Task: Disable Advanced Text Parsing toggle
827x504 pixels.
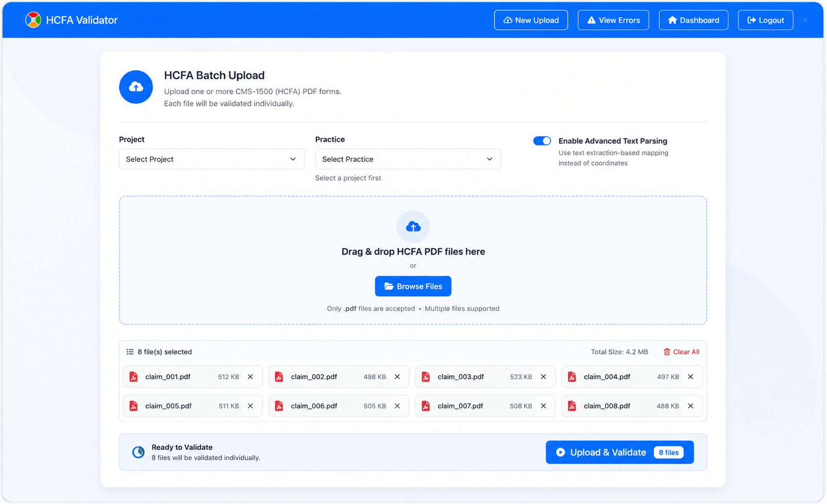Action: tap(542, 141)
